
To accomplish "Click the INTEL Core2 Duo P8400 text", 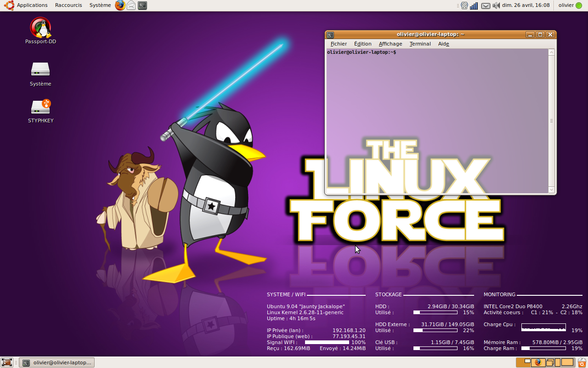I will point(513,306).
